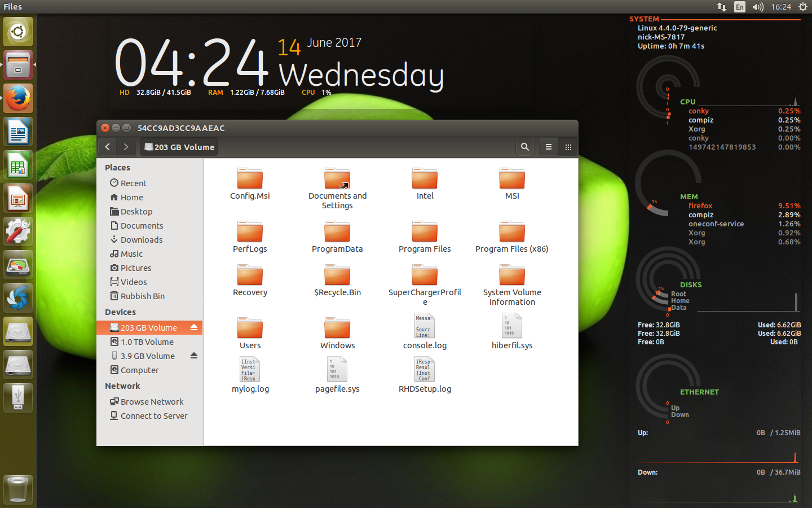
Task: Select the console.log file
Action: [425, 332]
